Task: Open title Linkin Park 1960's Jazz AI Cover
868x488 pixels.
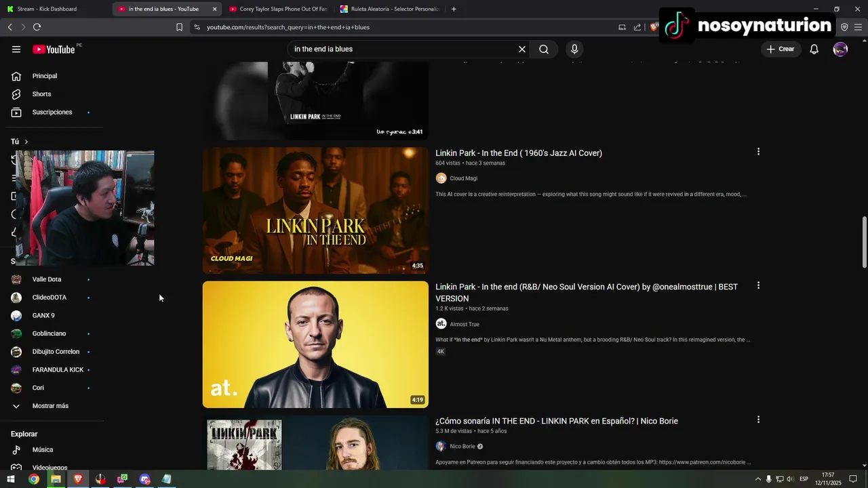Action: click(519, 153)
